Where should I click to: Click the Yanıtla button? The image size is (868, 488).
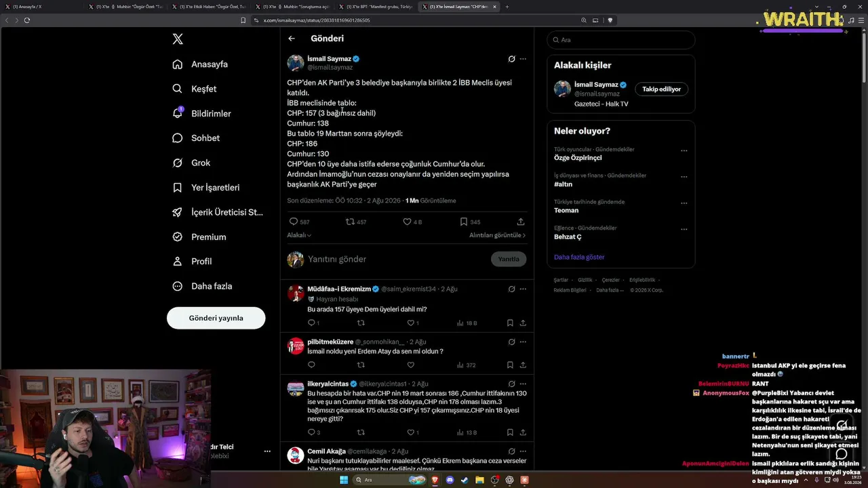click(509, 259)
